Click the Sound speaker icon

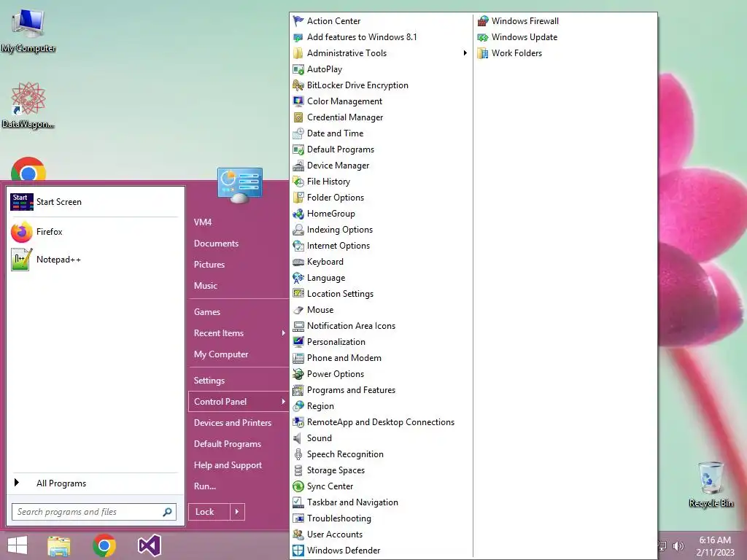click(298, 438)
